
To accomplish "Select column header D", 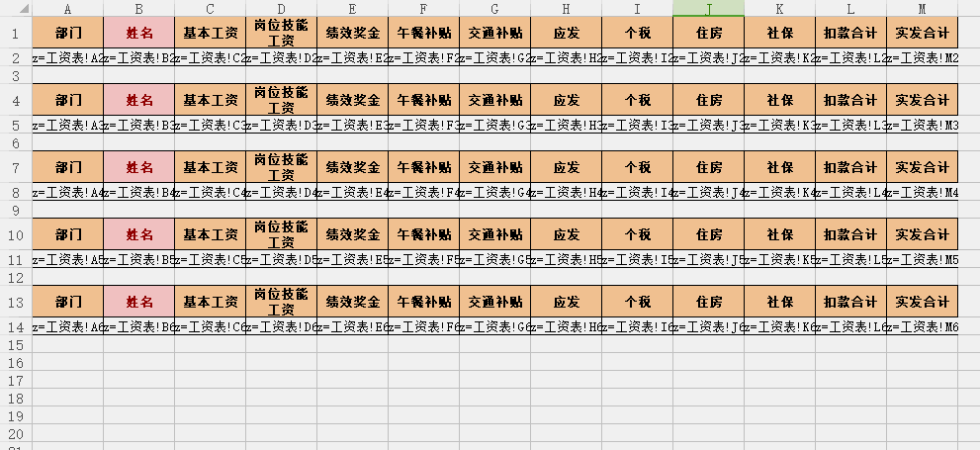I will click(x=281, y=8).
